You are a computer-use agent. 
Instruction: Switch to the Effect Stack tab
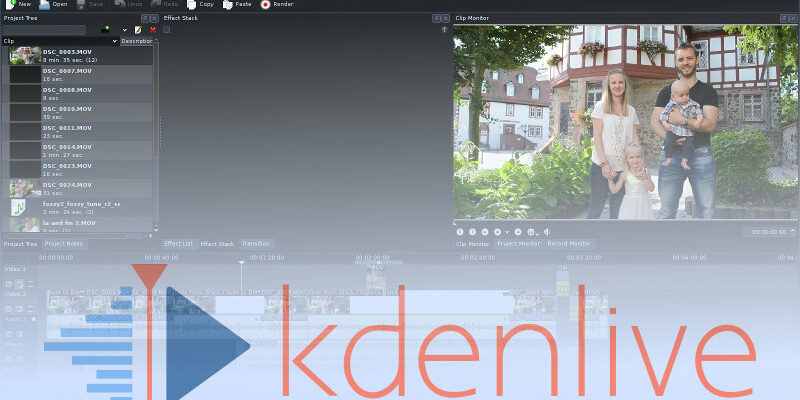click(x=217, y=244)
